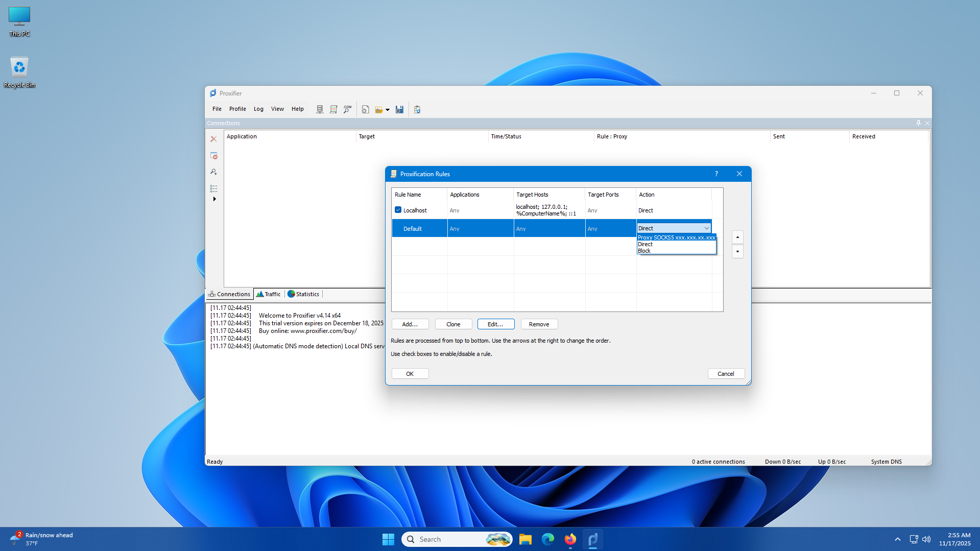Open the Help menu
This screenshot has height=551, width=980.
click(298, 109)
